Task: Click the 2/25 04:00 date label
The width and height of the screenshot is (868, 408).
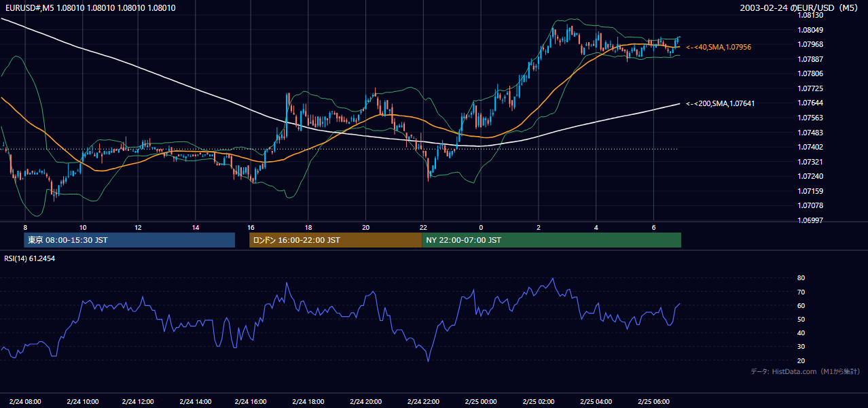Action: click(596, 401)
